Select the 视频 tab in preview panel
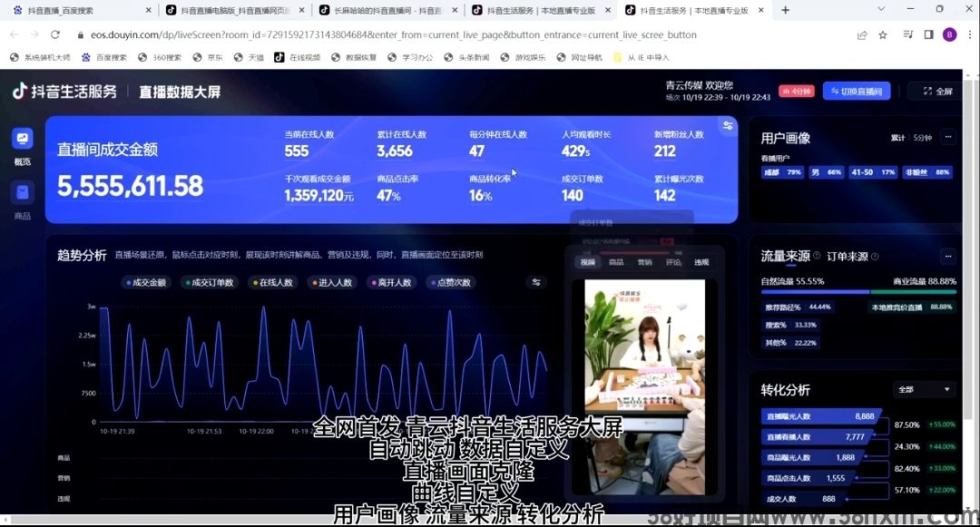 pyautogui.click(x=587, y=262)
